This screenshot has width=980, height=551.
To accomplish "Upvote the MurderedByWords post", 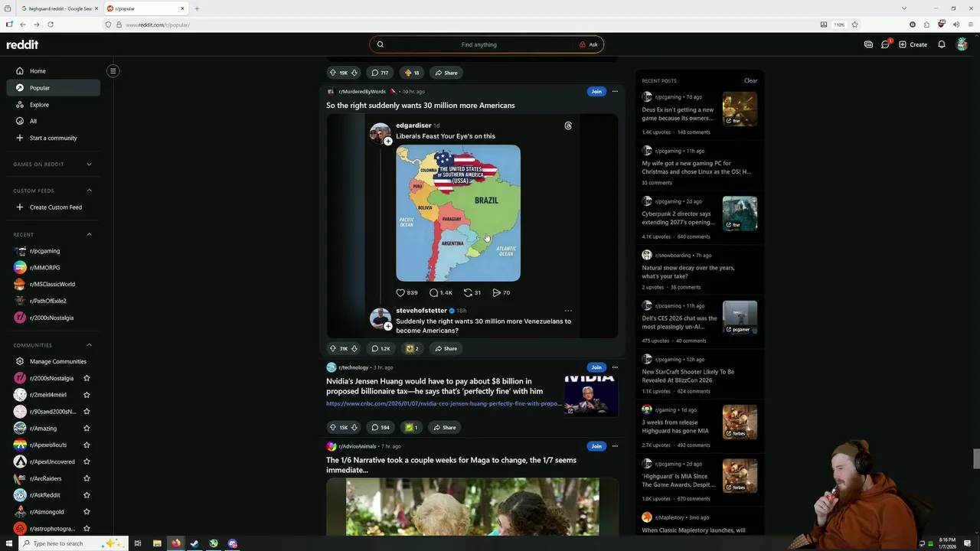I will (x=333, y=348).
